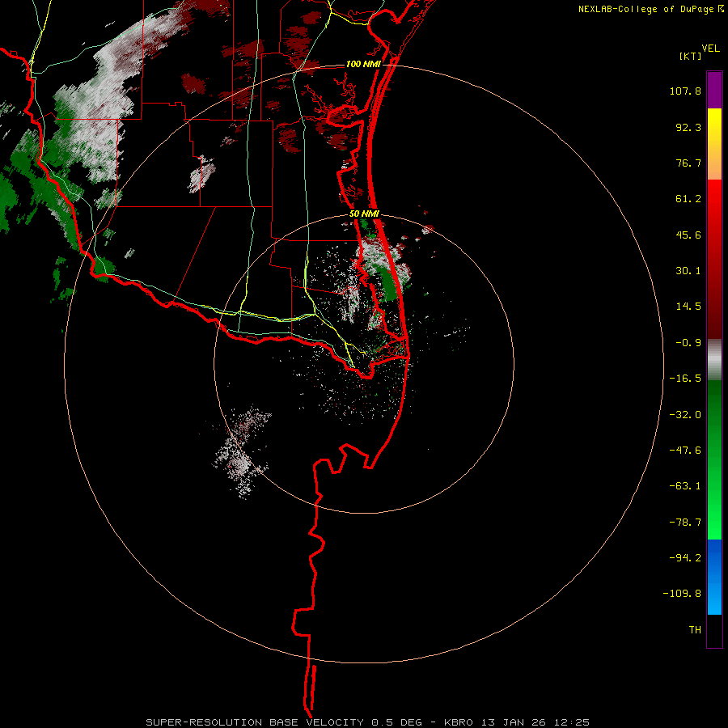728x728 pixels.
Task: Click the 14.5 velocity scale label
Action: [688, 307]
